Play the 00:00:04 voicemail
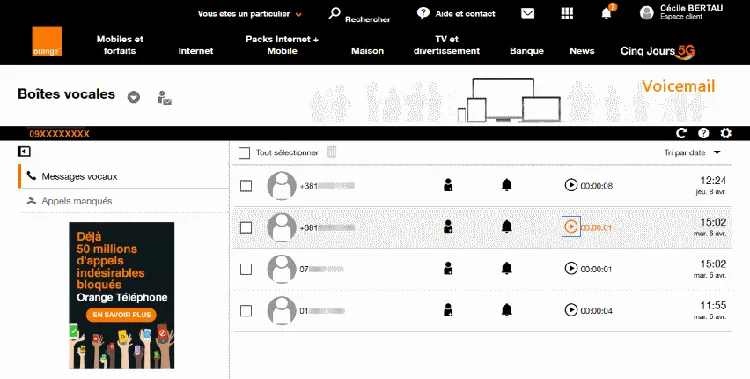 [571, 310]
